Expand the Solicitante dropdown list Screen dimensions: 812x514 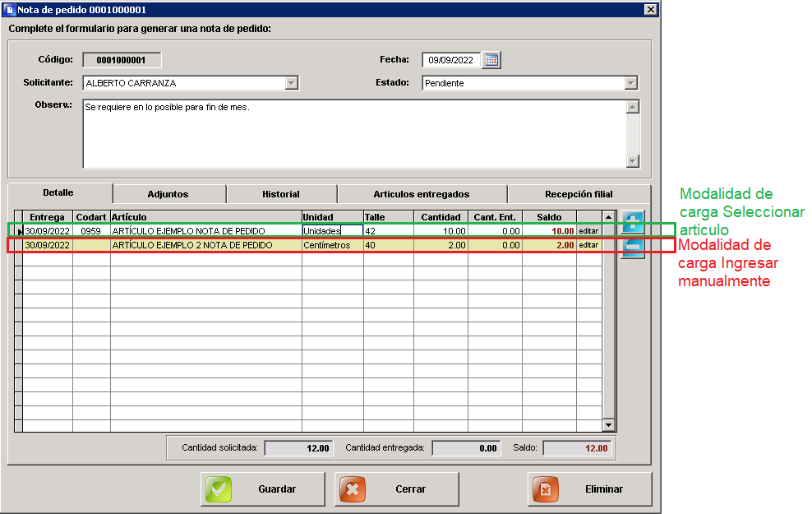[x=292, y=83]
